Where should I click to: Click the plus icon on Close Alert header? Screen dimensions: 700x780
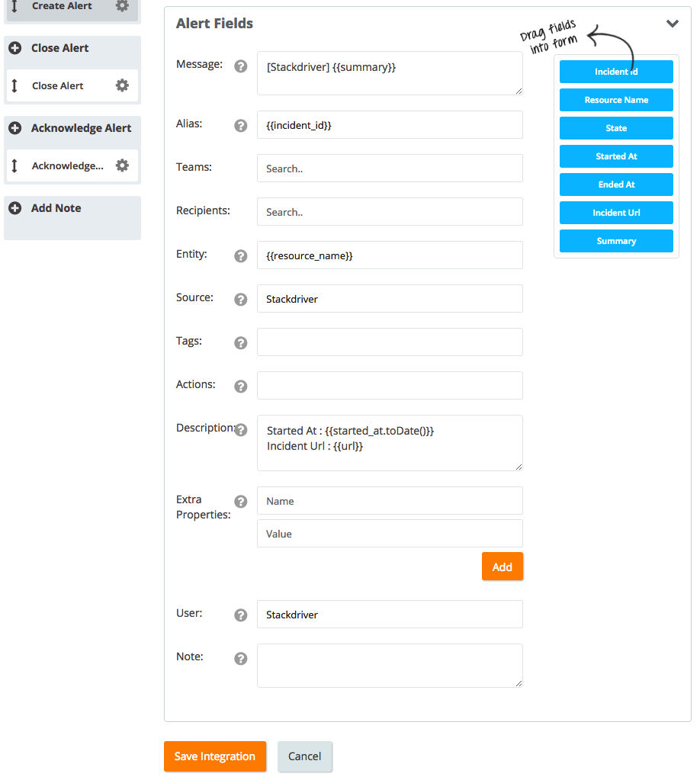[15, 47]
